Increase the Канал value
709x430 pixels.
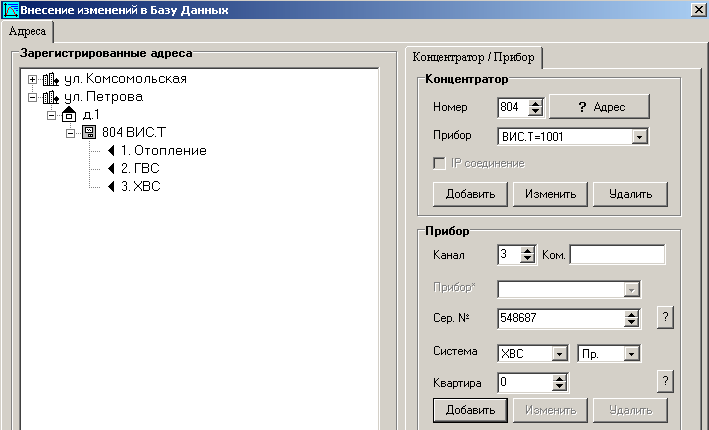click(x=528, y=251)
